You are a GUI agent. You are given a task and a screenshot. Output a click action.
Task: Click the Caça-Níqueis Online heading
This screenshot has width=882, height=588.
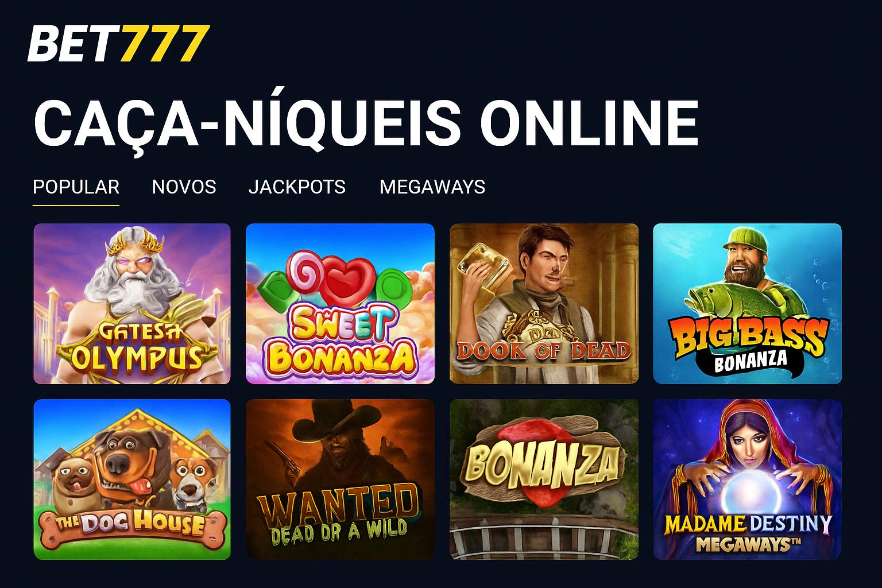point(366,123)
